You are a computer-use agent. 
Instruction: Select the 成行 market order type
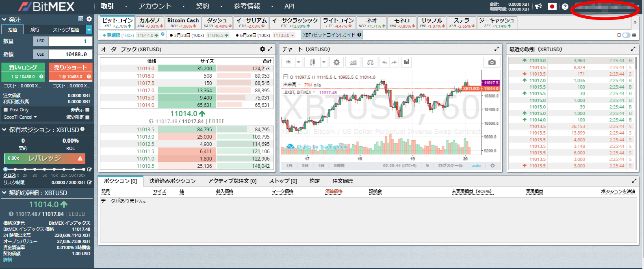[x=35, y=30]
